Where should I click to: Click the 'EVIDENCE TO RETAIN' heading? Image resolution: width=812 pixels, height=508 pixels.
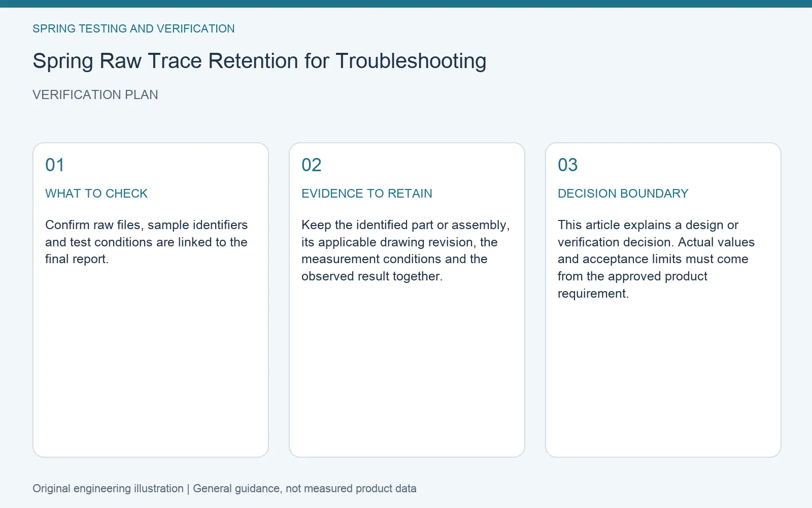coord(367,194)
